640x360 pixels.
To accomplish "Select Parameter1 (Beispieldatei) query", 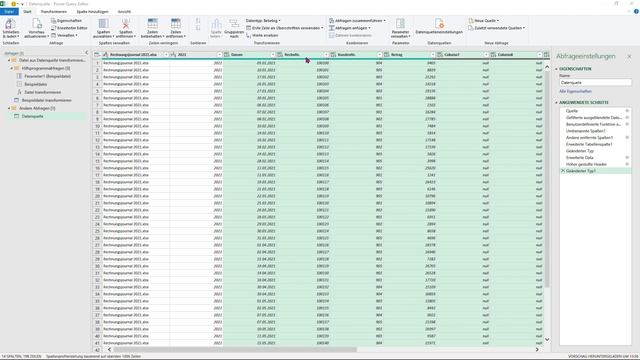I will tap(47, 76).
